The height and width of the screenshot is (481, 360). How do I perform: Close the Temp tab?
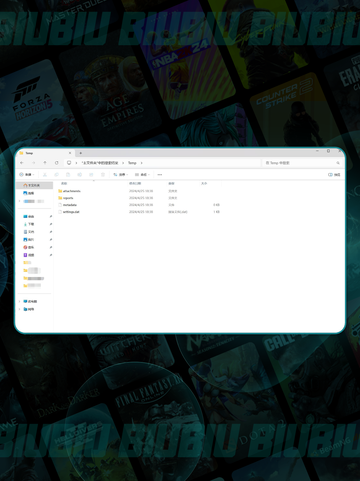click(x=70, y=153)
